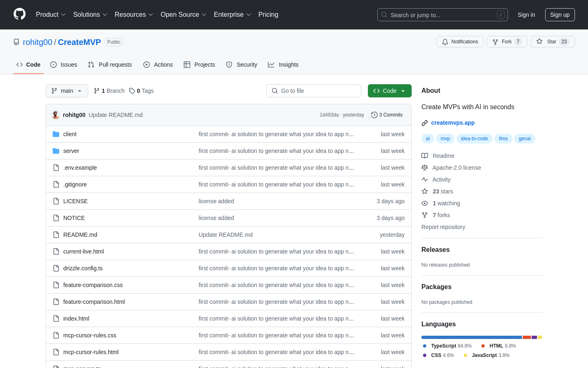The height and width of the screenshot is (368, 588).
Task: Open the green Code dropdown button
Action: tap(390, 91)
